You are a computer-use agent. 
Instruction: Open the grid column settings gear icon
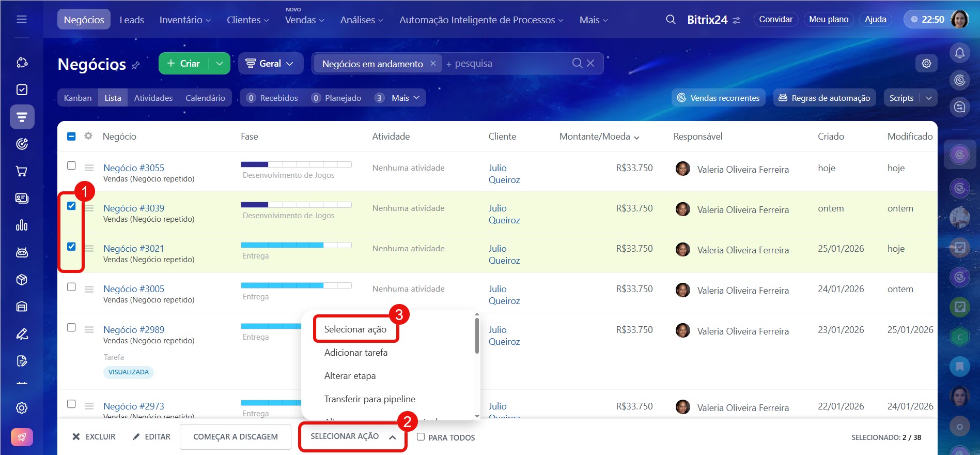pyautogui.click(x=88, y=136)
